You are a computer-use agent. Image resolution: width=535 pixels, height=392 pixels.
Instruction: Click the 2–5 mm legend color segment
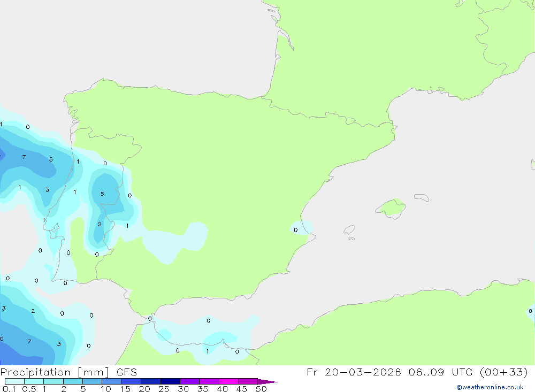(73, 381)
